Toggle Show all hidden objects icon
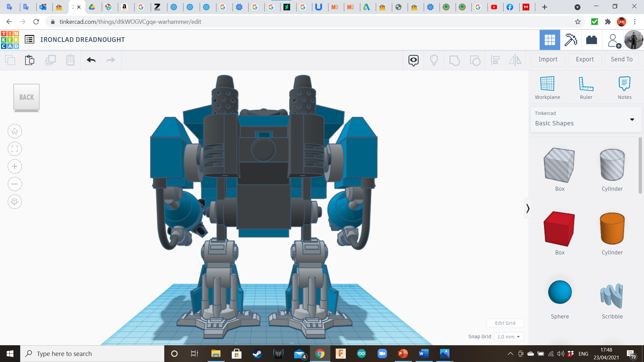This screenshot has width=644, height=362. pos(434,60)
